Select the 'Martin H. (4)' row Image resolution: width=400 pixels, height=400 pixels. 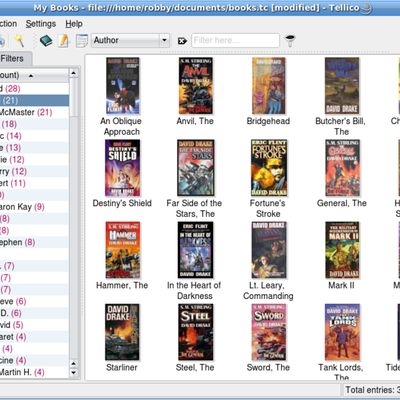pos(34,372)
